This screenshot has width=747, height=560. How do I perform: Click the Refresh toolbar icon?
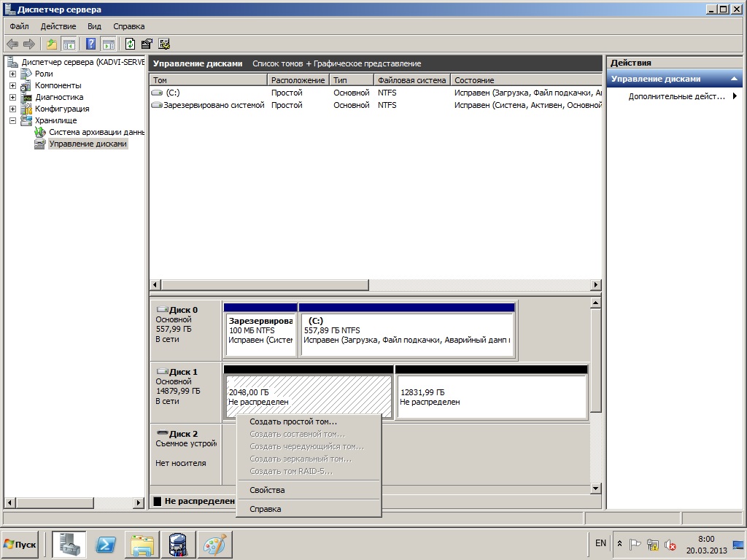(x=130, y=44)
